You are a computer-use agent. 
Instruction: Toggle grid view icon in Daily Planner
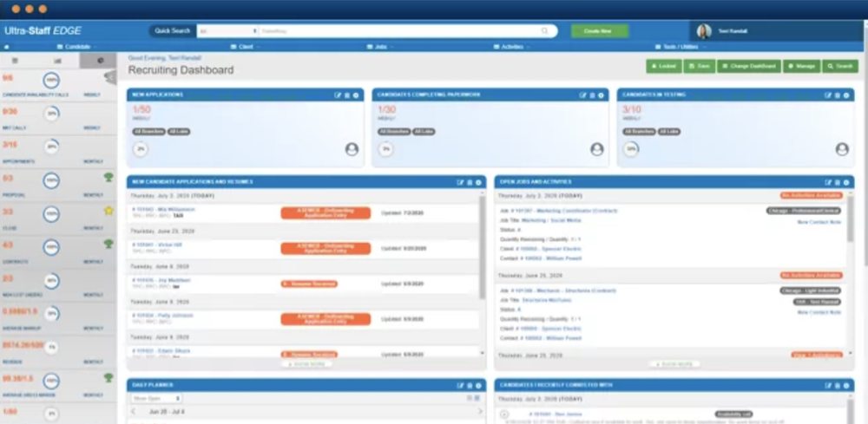[477, 397]
